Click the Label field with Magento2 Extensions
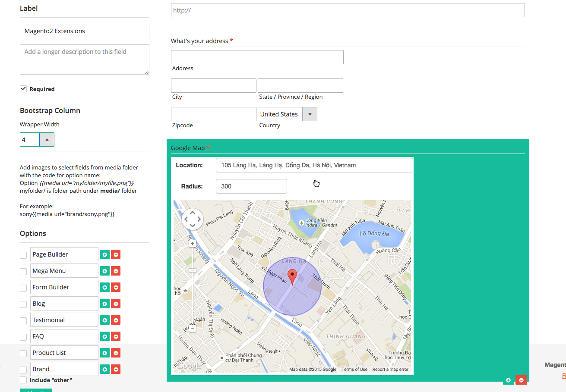The width and height of the screenshot is (566, 392). [85, 31]
